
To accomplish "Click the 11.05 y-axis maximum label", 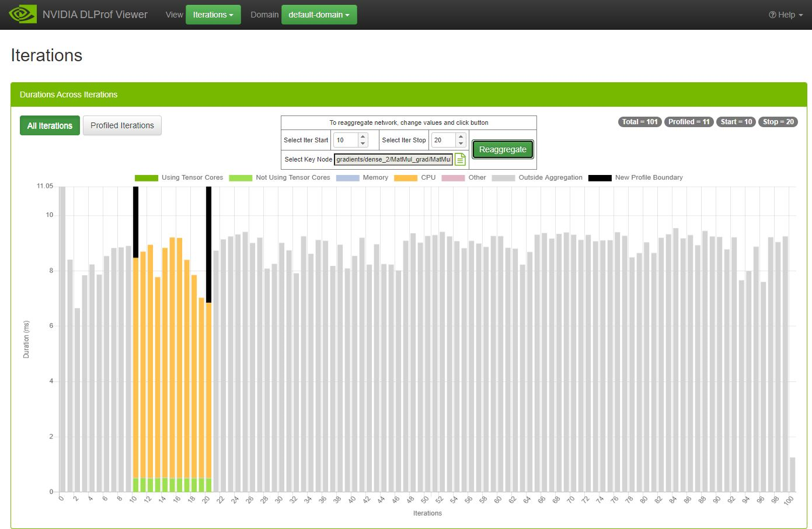I will tap(45, 186).
